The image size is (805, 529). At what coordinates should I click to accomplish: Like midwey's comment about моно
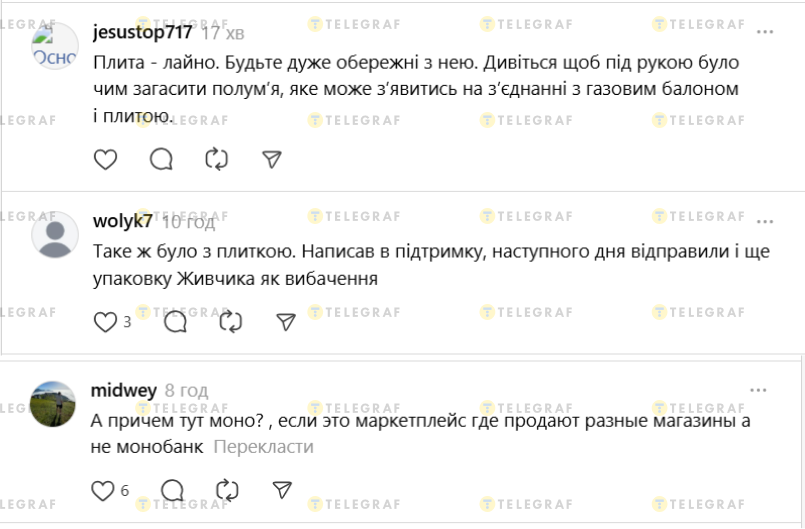[103, 489]
